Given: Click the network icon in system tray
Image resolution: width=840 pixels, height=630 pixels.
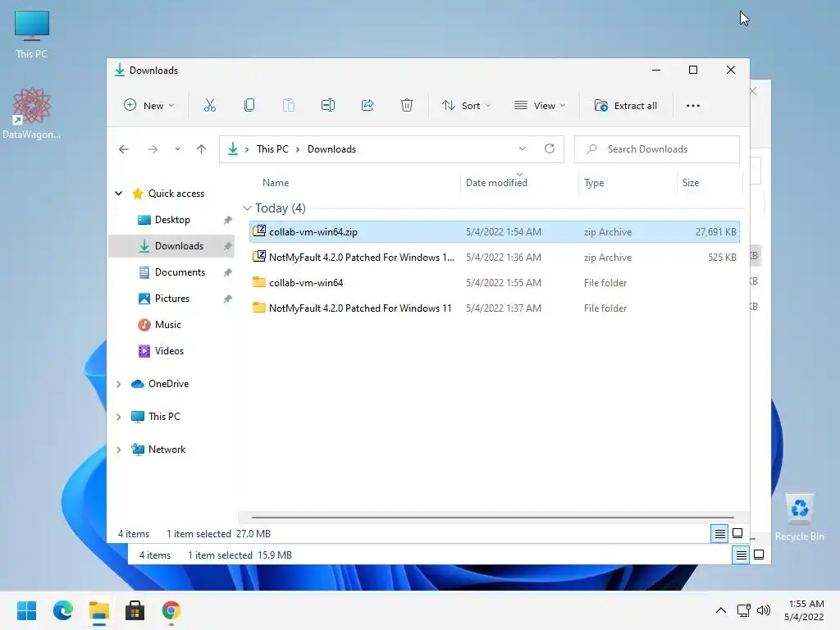Looking at the screenshot, I should pos(743,610).
